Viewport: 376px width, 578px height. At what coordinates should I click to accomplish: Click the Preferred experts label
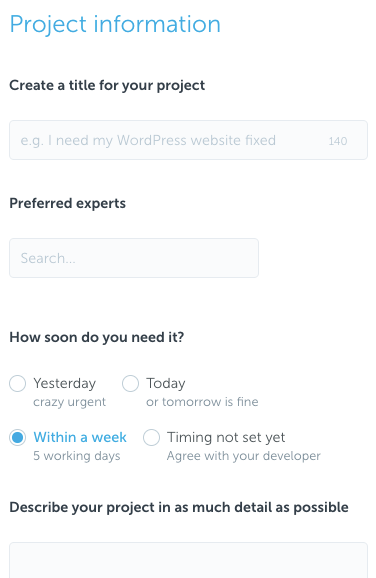(x=67, y=203)
